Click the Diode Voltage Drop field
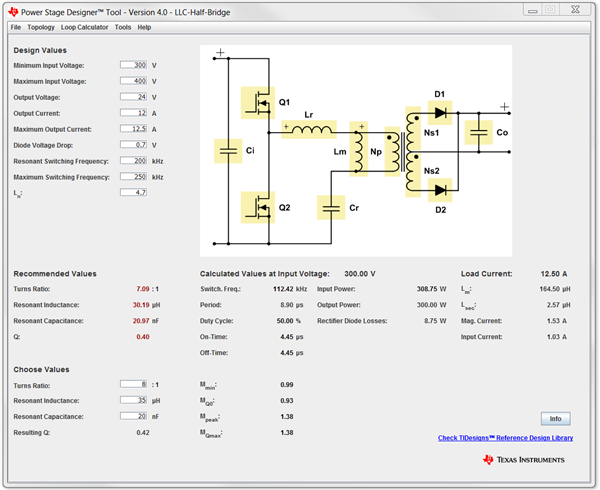The height and width of the screenshot is (490, 600). point(134,145)
